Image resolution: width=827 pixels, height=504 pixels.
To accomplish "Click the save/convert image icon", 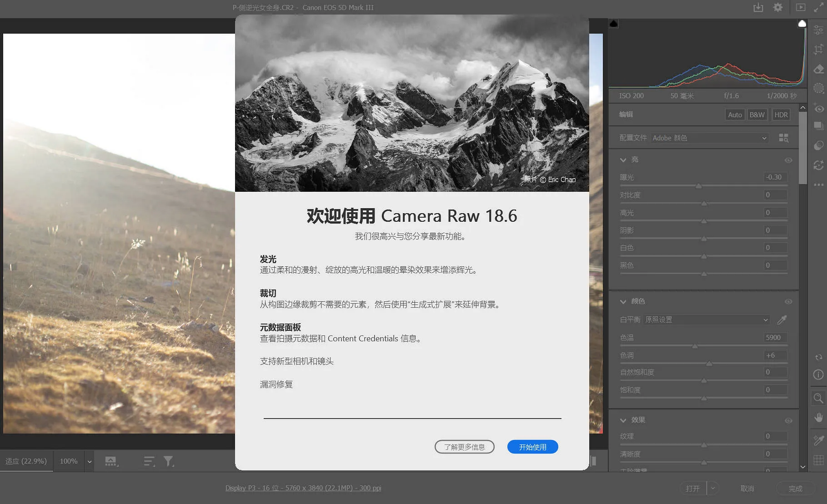I will click(758, 7).
